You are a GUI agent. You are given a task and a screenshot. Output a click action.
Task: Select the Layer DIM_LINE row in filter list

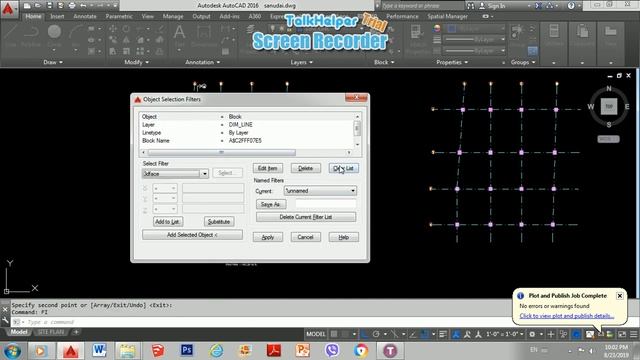(x=247, y=124)
